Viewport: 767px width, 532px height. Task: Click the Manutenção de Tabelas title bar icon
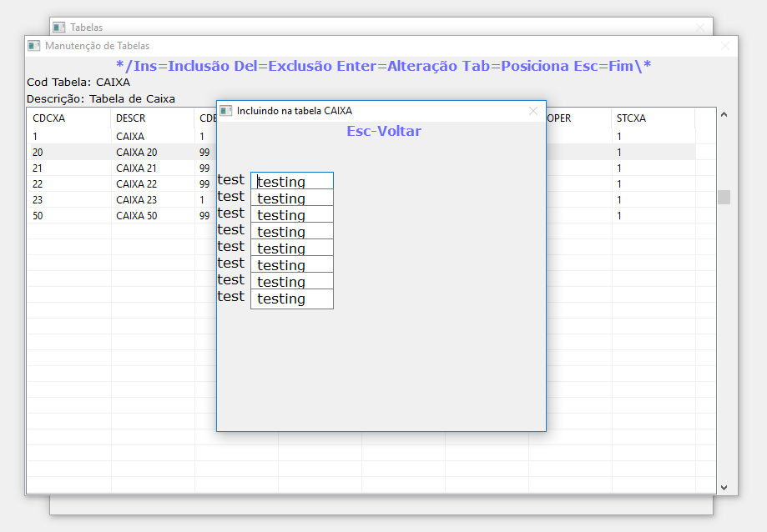(33, 46)
